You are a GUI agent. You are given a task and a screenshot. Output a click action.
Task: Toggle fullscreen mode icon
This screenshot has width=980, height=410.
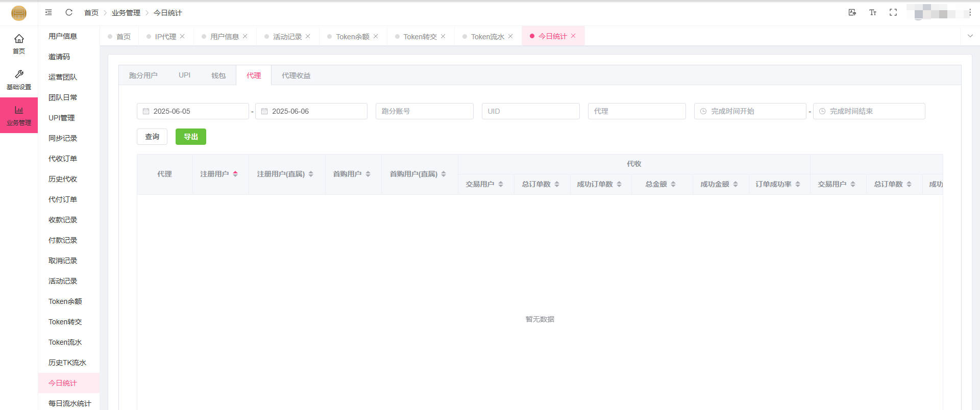pyautogui.click(x=893, y=12)
